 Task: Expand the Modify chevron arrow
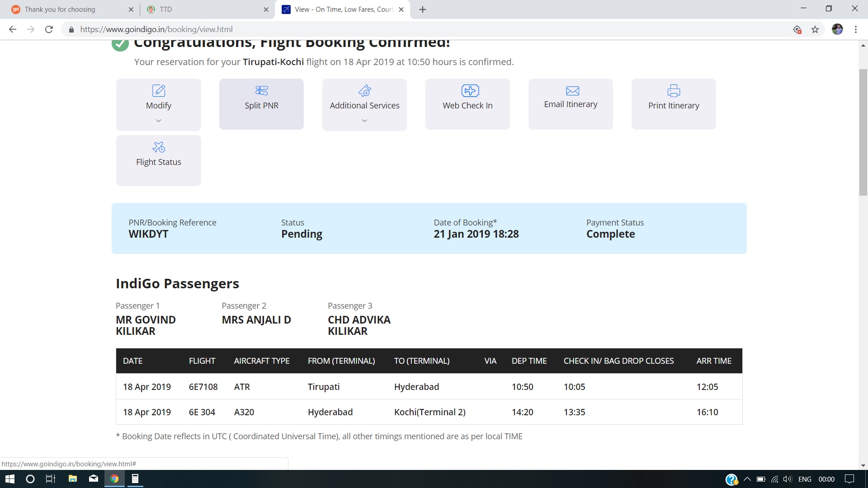(x=159, y=121)
